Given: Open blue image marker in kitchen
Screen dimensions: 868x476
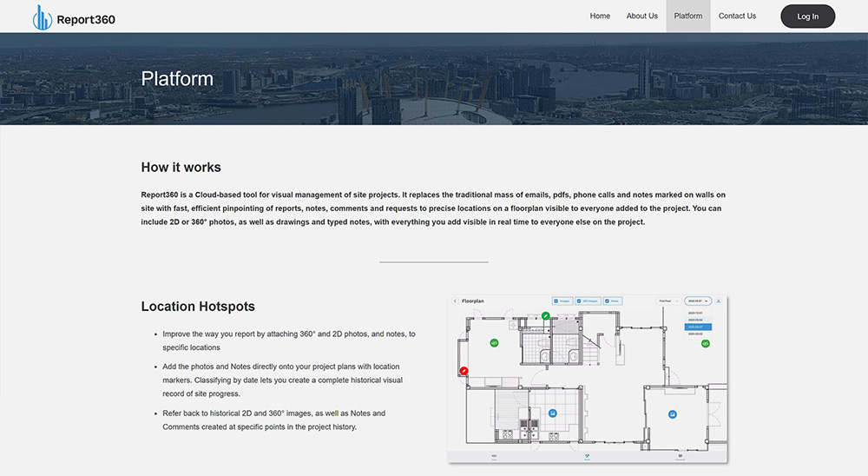Looking at the screenshot, I should (x=552, y=413).
